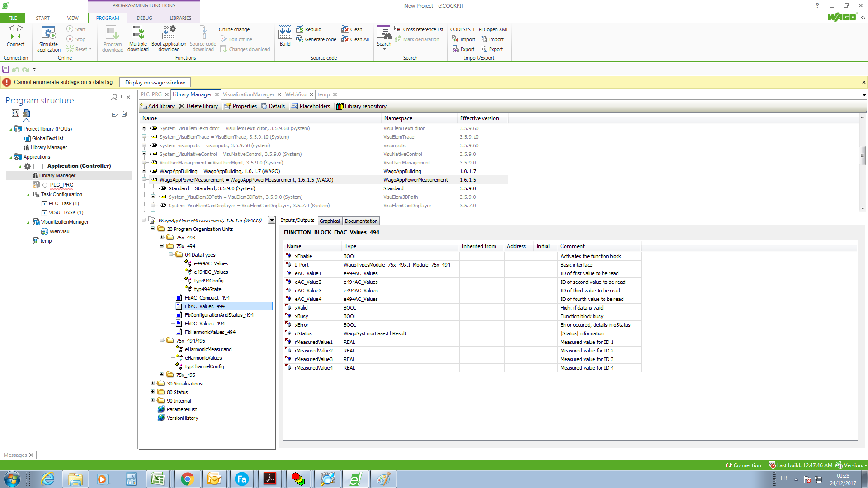Switch to the DEBUG ribbon tab
This screenshot has height=488, width=868.
(144, 18)
